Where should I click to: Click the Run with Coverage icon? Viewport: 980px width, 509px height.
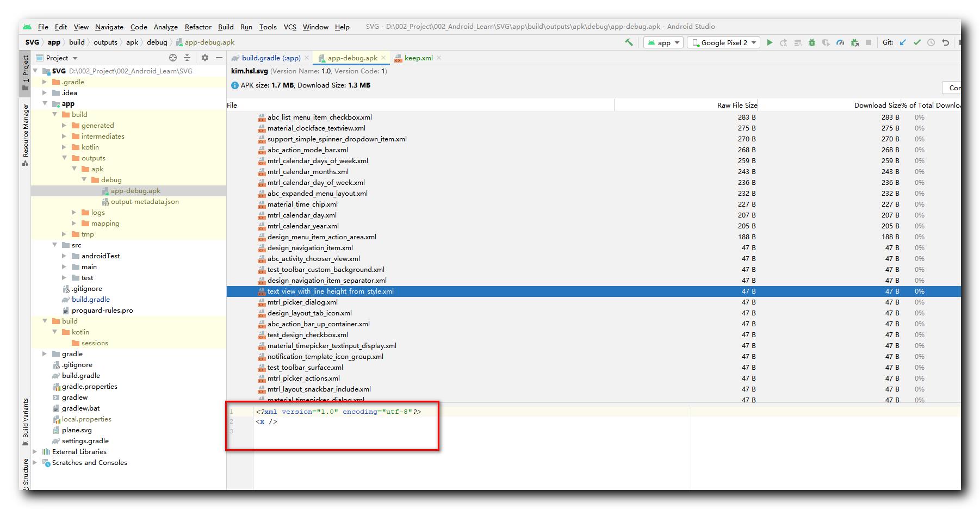coord(826,42)
